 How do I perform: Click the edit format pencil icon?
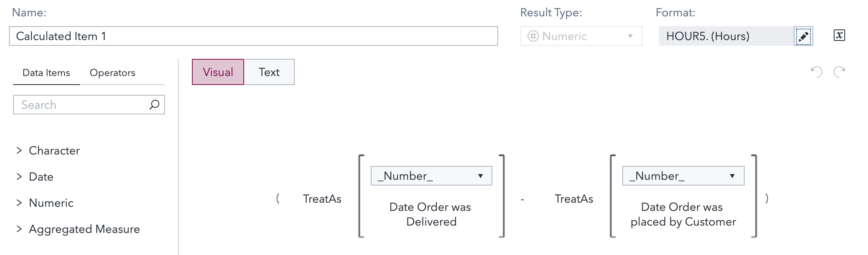[803, 36]
